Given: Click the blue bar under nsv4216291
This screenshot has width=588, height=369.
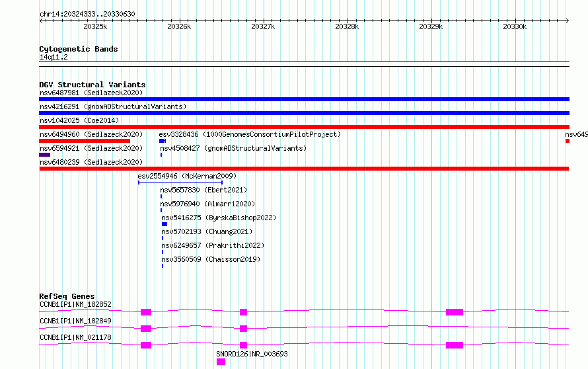Looking at the screenshot, I should pyautogui.click(x=304, y=113).
